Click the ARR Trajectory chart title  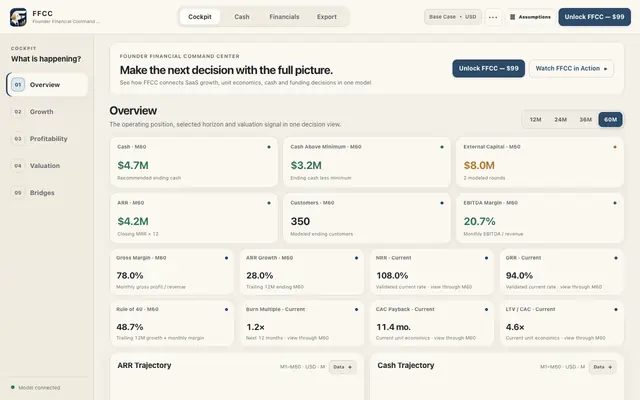pos(144,365)
